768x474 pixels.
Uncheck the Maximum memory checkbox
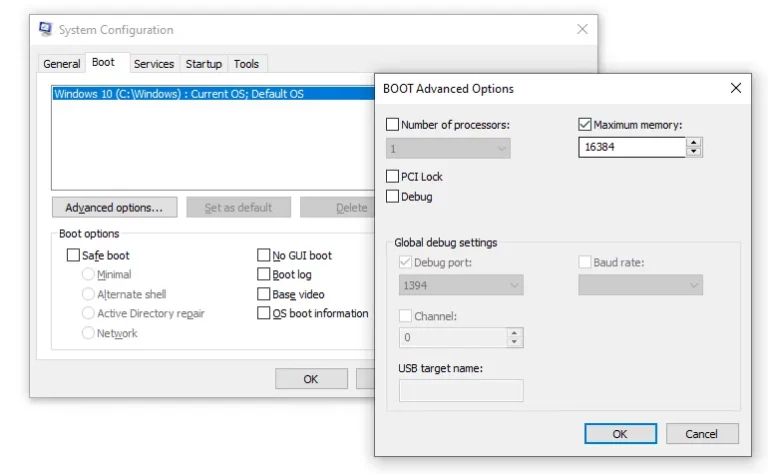click(585, 124)
